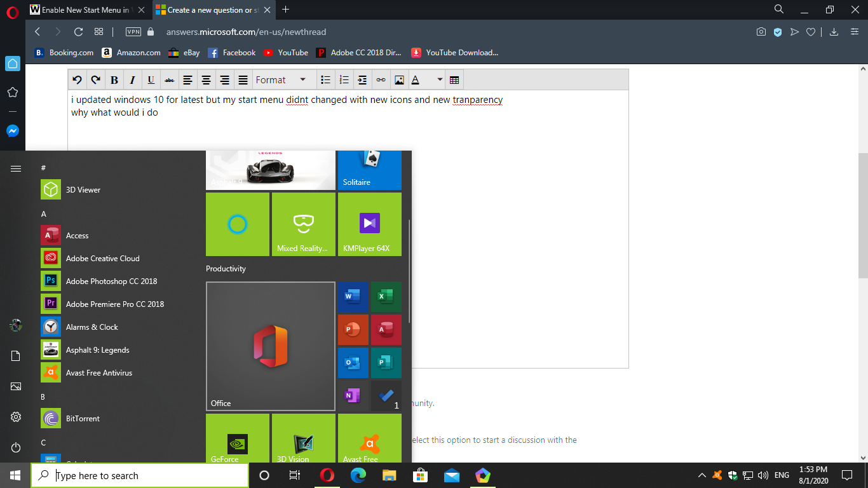Screen dimensions: 868x488
Task: Open Task View from the taskbar
Action: tap(295, 475)
